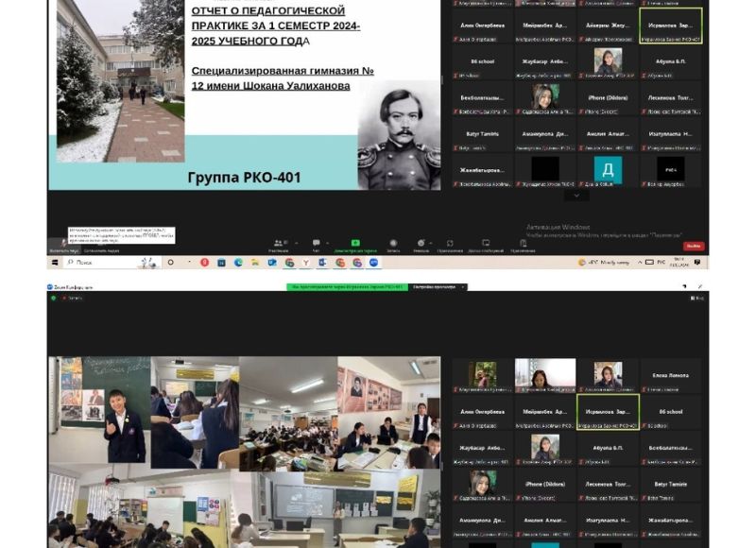Toggle the Record button in Zoom toolbar
The height and width of the screenshot is (548, 756).
(x=392, y=244)
